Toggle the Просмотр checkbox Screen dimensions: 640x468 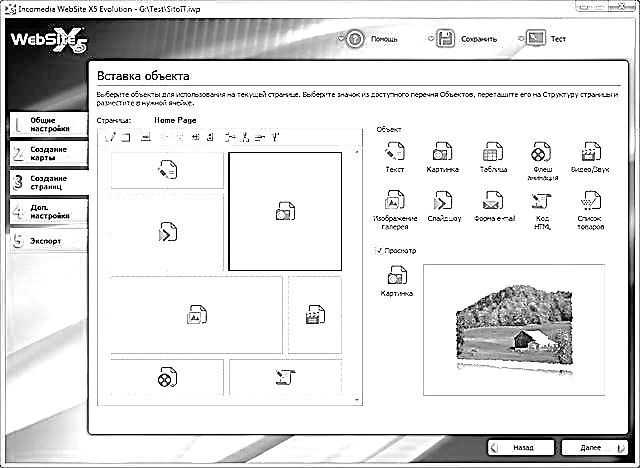pyautogui.click(x=380, y=251)
